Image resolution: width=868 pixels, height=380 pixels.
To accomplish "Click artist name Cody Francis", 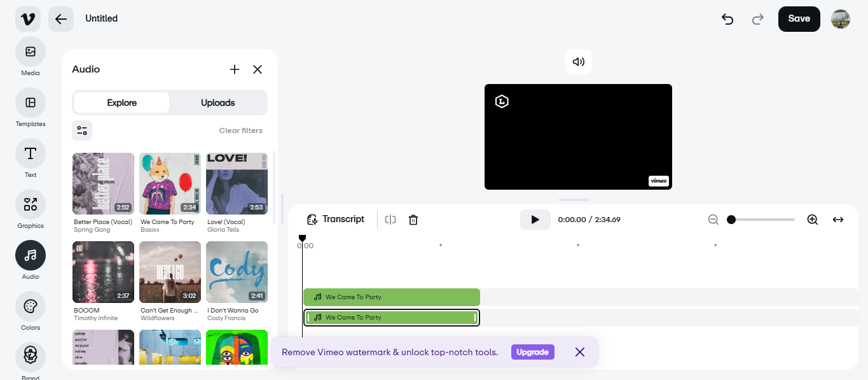I will [226, 318].
